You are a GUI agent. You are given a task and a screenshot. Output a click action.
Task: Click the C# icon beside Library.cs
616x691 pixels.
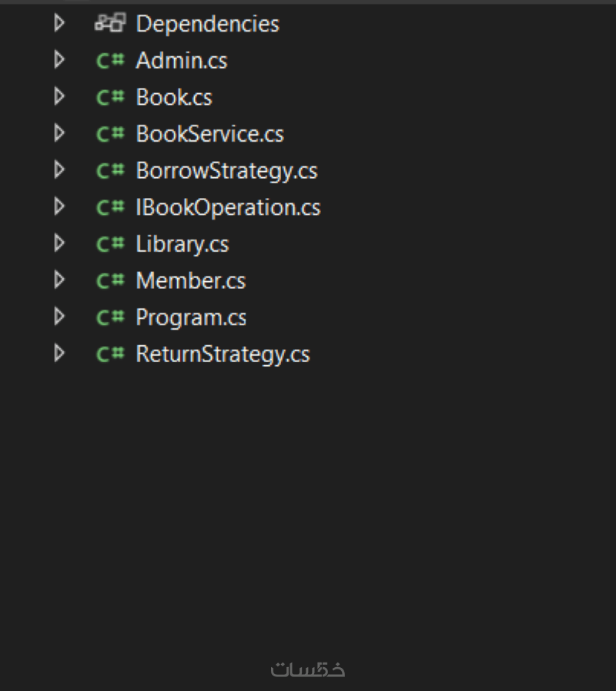point(109,244)
